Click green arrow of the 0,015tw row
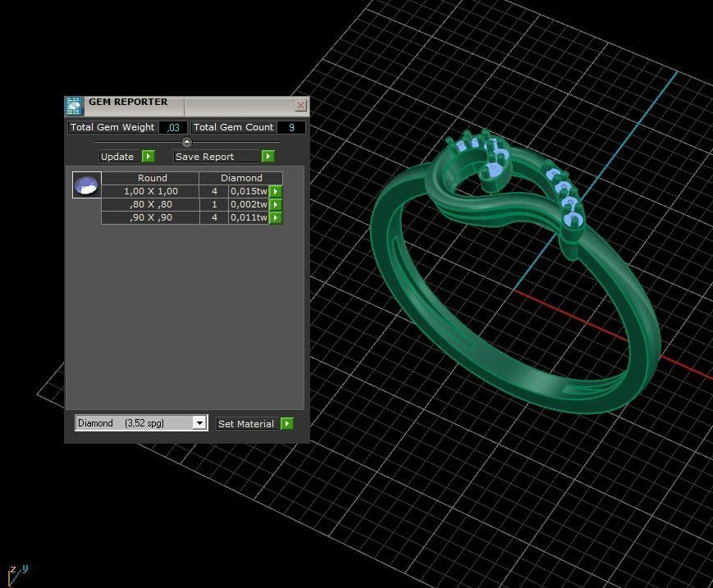The image size is (713, 588). click(276, 191)
